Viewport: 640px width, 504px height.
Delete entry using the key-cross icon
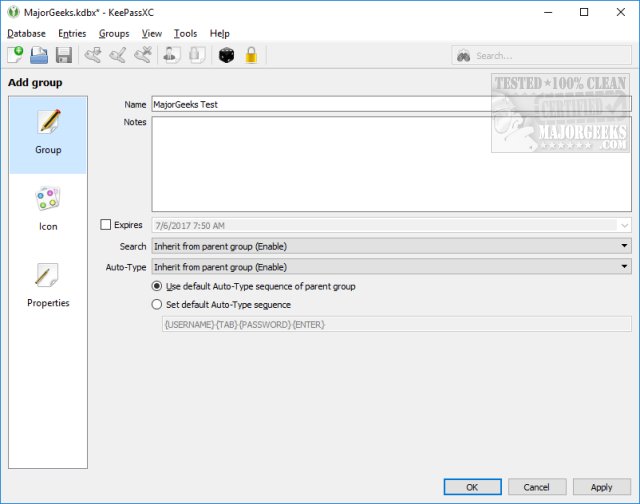[143, 55]
